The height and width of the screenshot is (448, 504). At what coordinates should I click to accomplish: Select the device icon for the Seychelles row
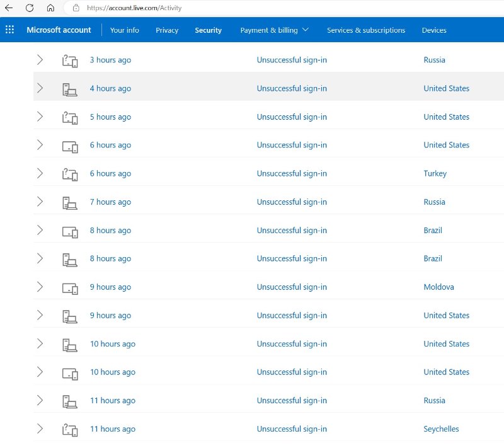[70, 429]
